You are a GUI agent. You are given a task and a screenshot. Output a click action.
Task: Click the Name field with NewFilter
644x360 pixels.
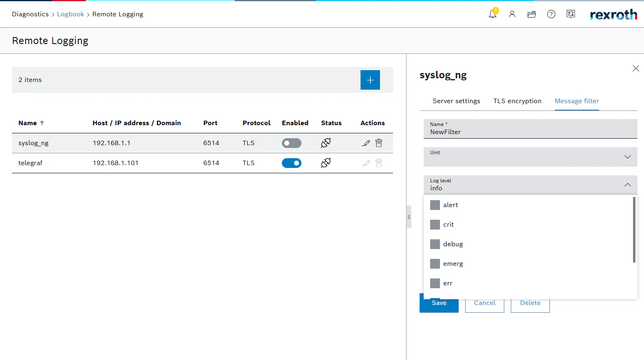[530, 129]
